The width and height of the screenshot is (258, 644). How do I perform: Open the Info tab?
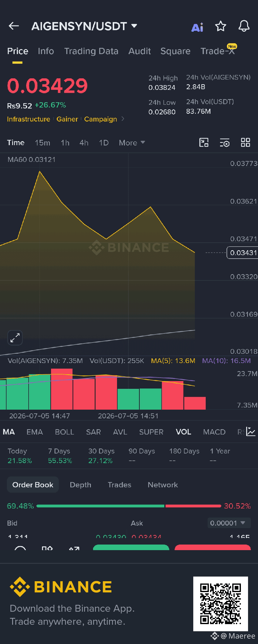point(46,51)
